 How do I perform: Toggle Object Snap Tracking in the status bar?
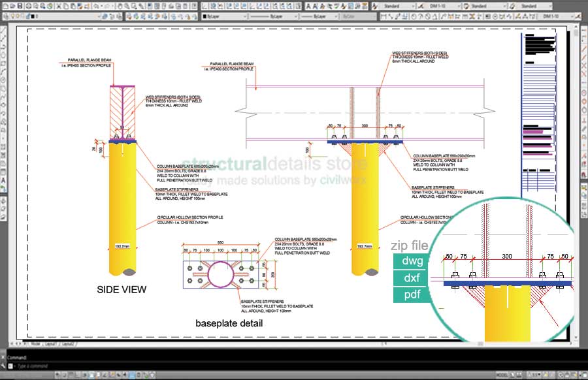tap(105, 375)
